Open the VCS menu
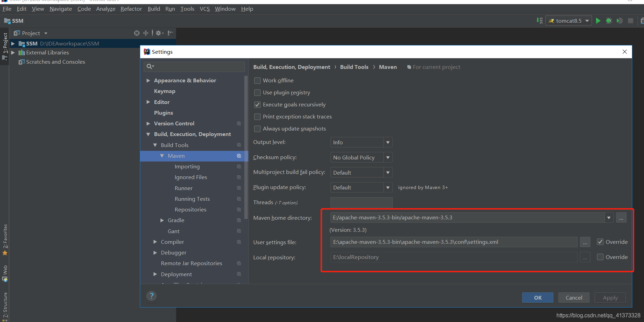 205,9
